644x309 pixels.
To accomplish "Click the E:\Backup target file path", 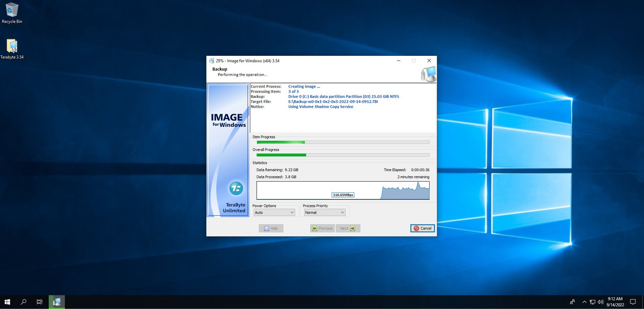I will point(333,102).
